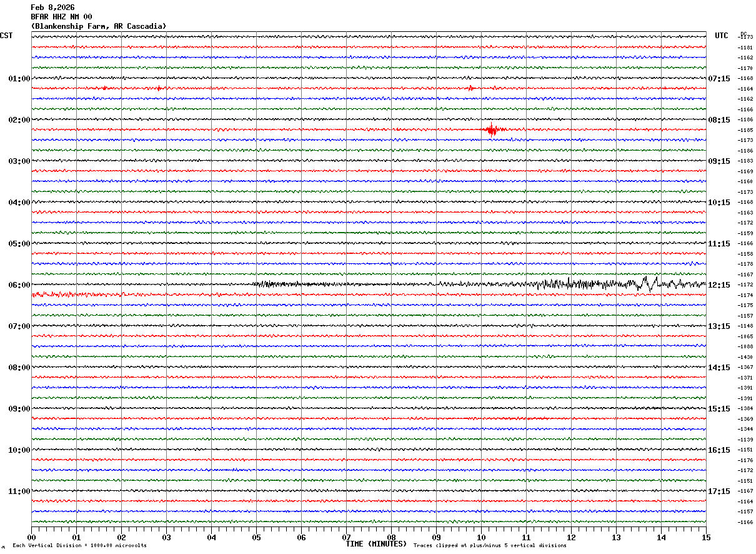The height and width of the screenshot is (554, 756).
Task: Click the DC offset value "-1159"
Action: coord(745,233)
